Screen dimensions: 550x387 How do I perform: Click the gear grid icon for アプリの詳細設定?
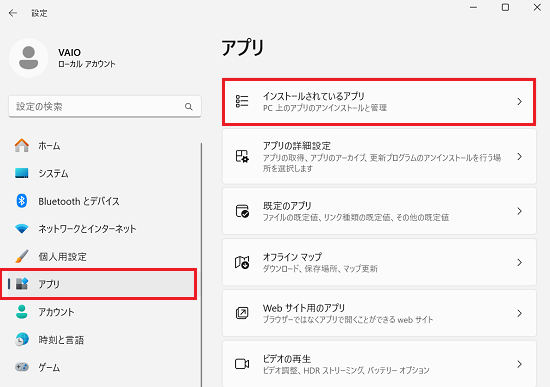(x=242, y=156)
